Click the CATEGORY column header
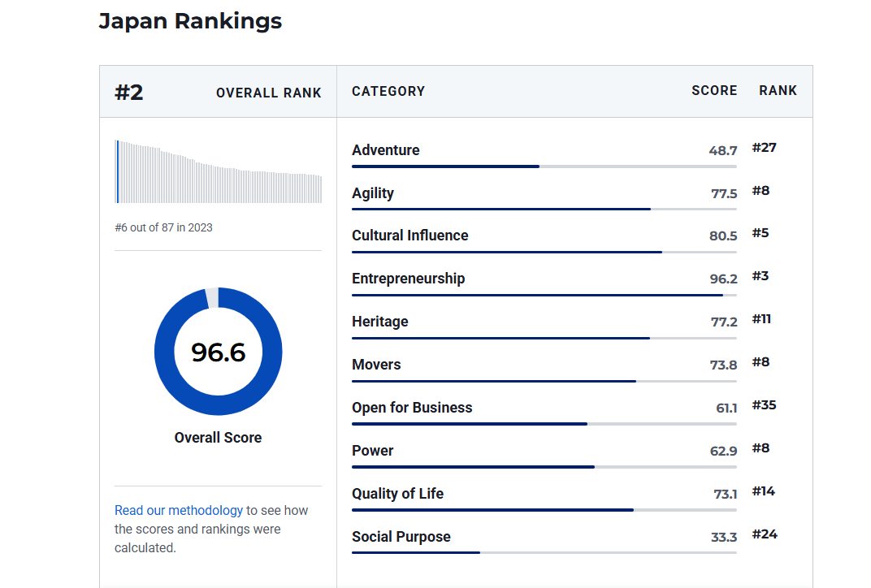 388,92
